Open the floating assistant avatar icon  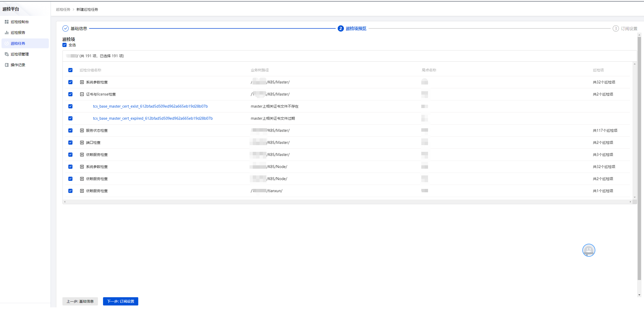588,250
